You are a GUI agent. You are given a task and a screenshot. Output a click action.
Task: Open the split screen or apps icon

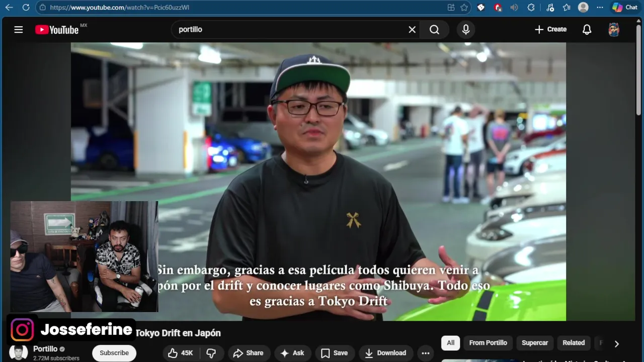451,8
